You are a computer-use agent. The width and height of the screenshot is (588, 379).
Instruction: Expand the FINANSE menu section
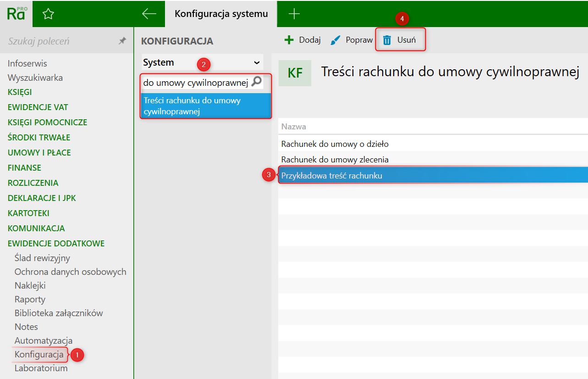pyautogui.click(x=24, y=167)
